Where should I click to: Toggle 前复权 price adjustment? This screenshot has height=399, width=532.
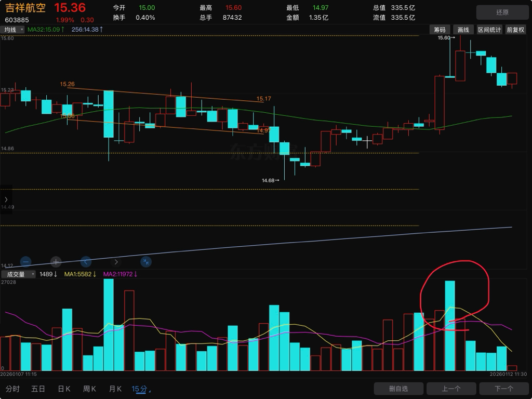[515, 30]
